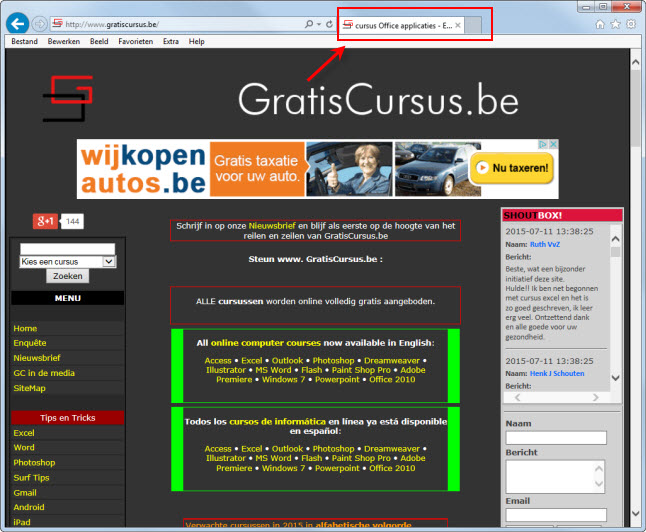Open Word under Tips en Tricks

[x=24, y=447]
